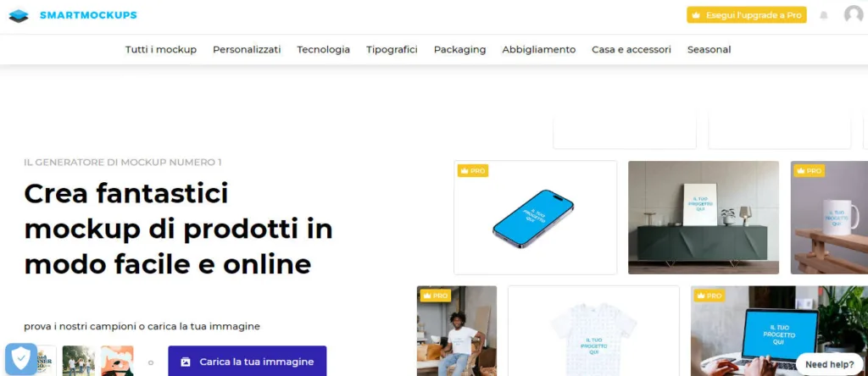The height and width of the screenshot is (376, 868).
Task: Click the PRO badge on the laptop mockup
Action: pos(709,296)
